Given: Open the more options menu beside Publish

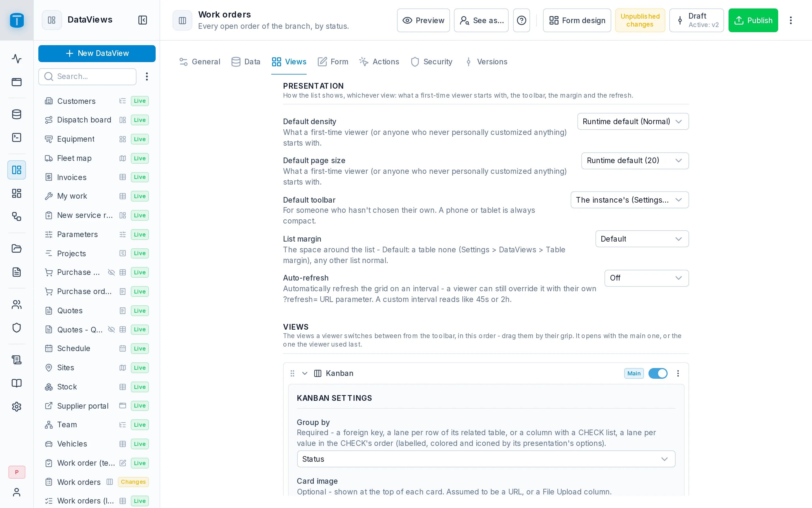Looking at the screenshot, I should click(791, 21).
